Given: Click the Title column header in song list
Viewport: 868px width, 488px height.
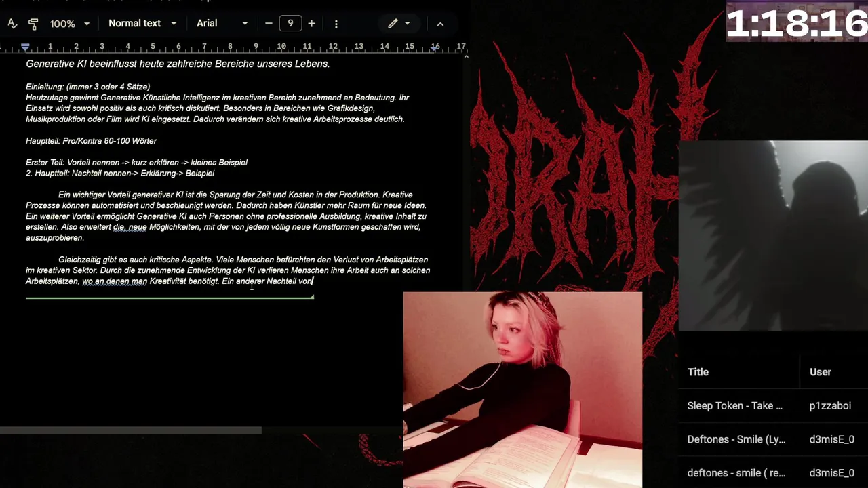Looking at the screenshot, I should pyautogui.click(x=698, y=372).
